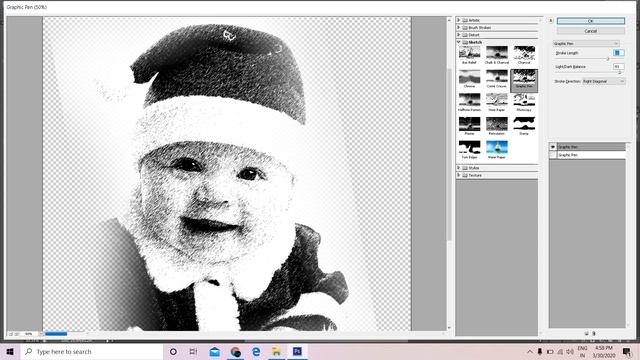Adjust the Light/Dark Balance slider handle

tap(620, 72)
